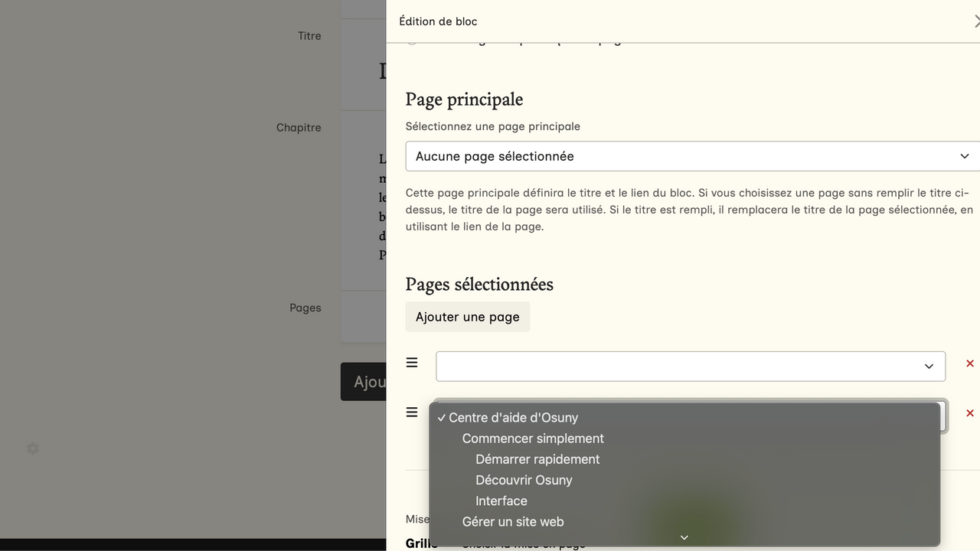The image size is (980, 551).
Task: Click the chevron of the Page principale select
Action: 964,156
